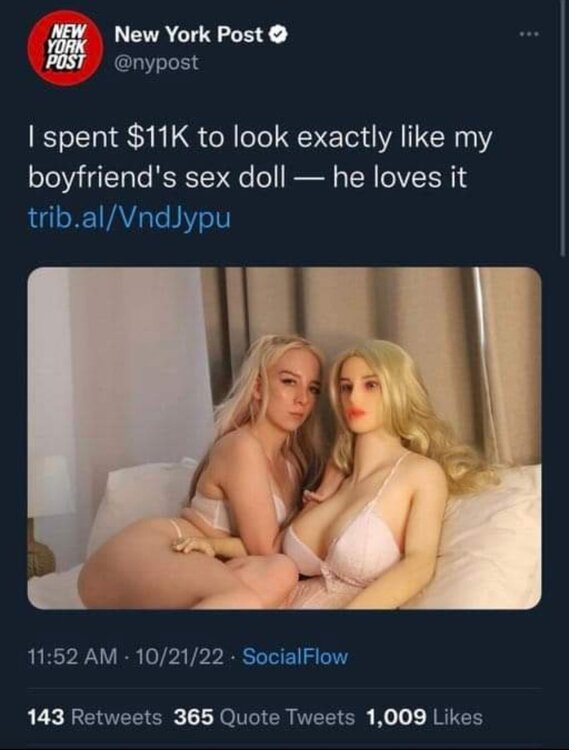Image resolution: width=569 pixels, height=750 pixels.
Task: Open the three-dot more options menu
Action: (x=530, y=34)
